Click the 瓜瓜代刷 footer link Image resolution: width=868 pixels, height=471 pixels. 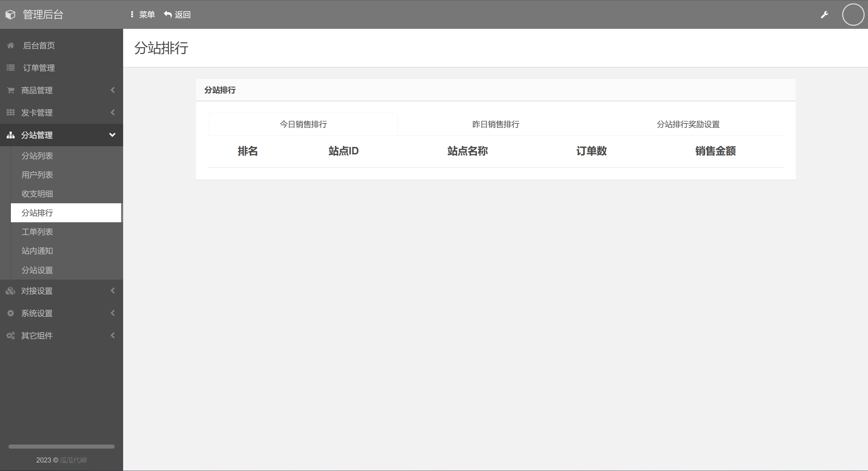coord(73,460)
